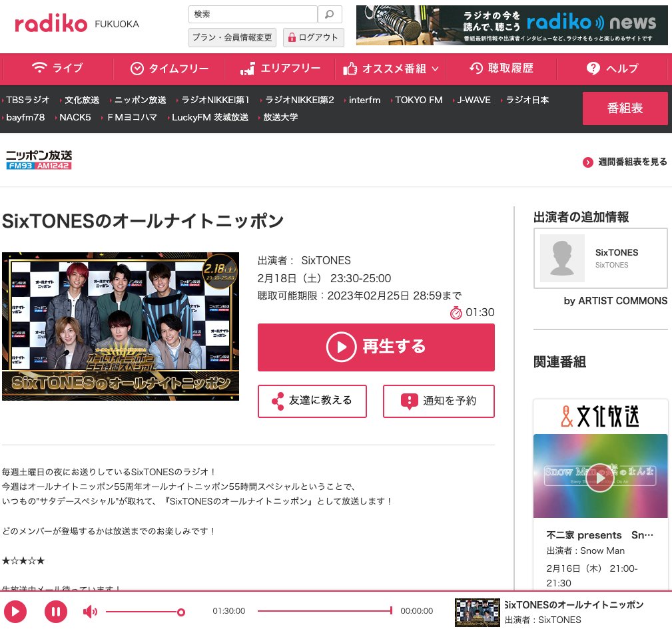This screenshot has width=672, height=629.
Task: Click the ログアウト logout button
Action: [313, 37]
